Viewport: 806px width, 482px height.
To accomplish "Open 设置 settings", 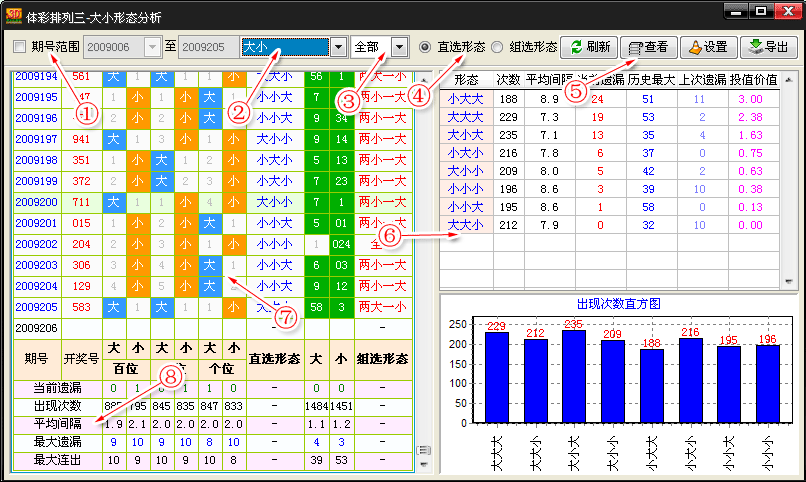I will click(x=707, y=47).
